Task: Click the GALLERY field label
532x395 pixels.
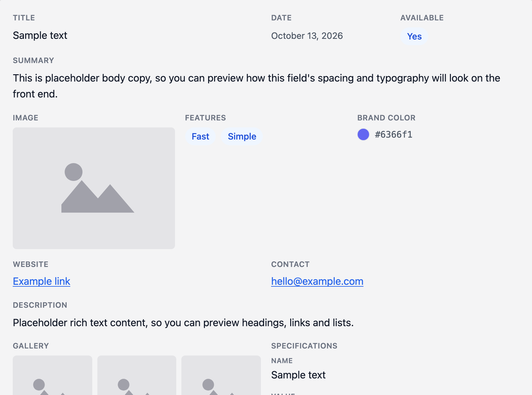Action: [x=31, y=346]
